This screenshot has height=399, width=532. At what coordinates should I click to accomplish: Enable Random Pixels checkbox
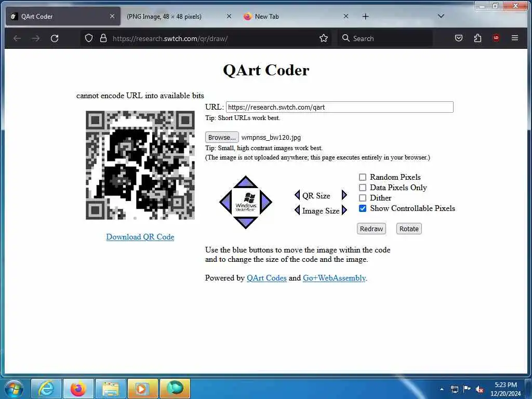[x=362, y=177]
